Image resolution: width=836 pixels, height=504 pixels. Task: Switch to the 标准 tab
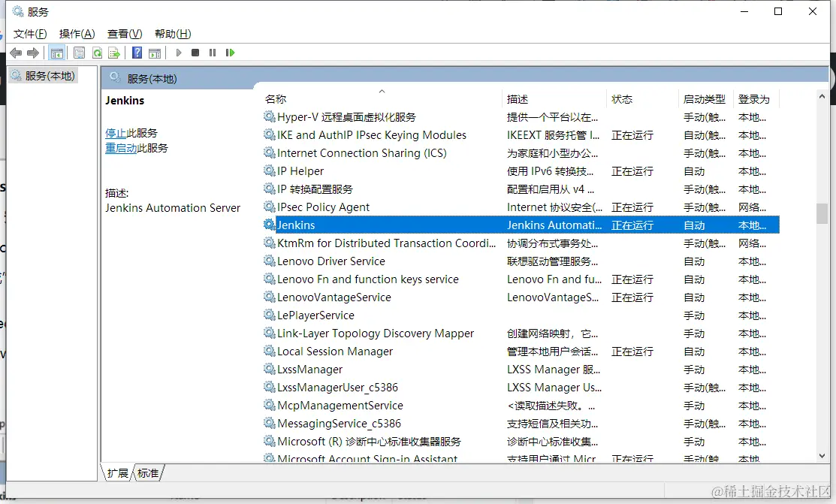coord(148,473)
